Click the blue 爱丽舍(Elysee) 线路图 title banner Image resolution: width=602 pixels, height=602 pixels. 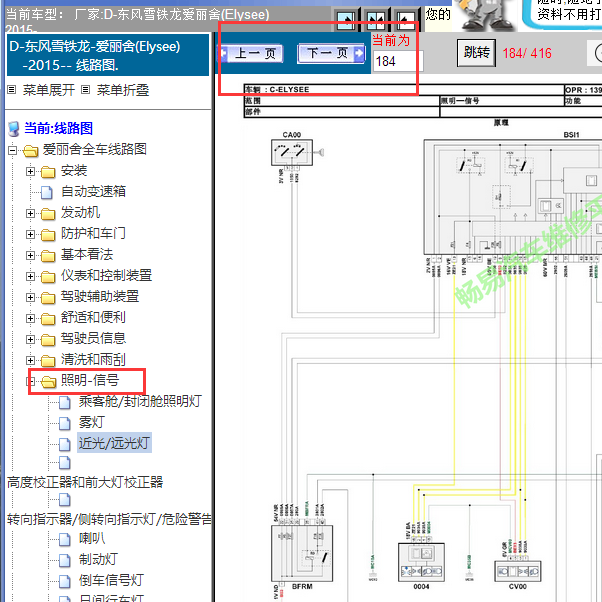108,55
